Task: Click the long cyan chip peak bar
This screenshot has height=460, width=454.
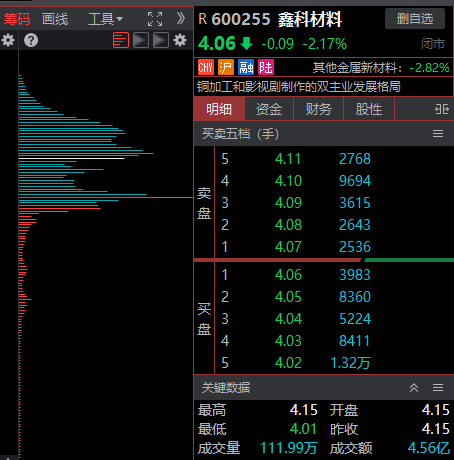Action: (106, 197)
